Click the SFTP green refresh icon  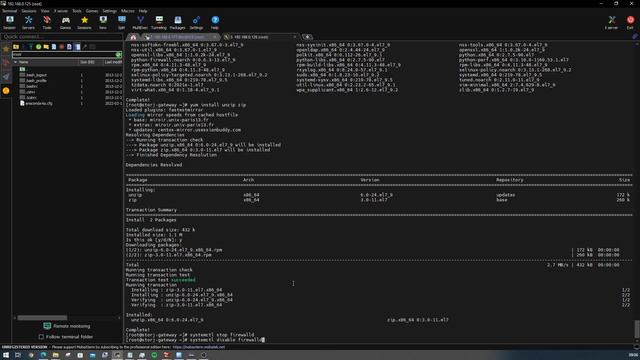coord(38,47)
